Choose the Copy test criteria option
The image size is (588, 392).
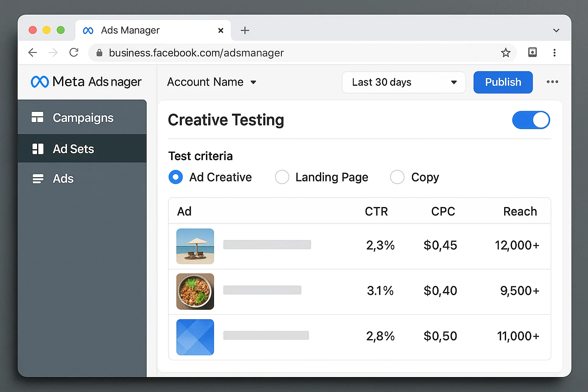397,177
